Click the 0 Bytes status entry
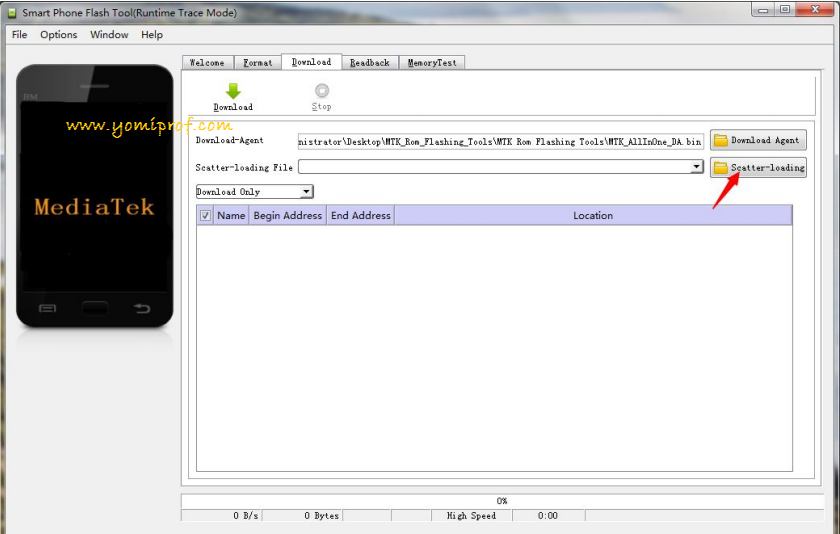The width and height of the screenshot is (840, 534). click(x=302, y=516)
